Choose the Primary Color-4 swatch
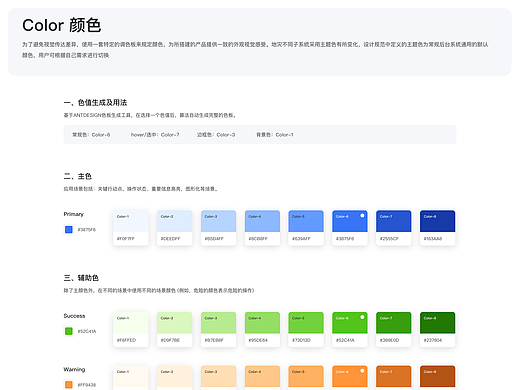 262,228
